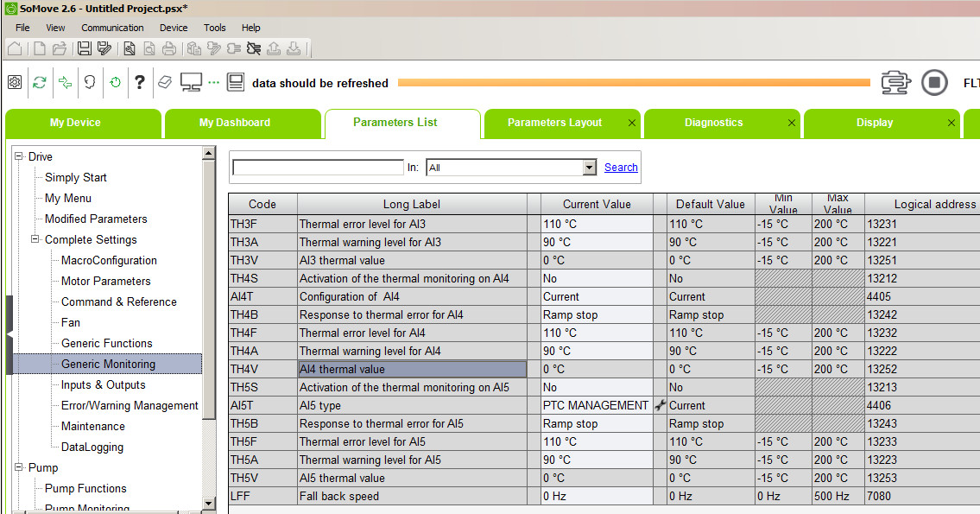
Task: Click the computer monitor connection icon
Action: (191, 82)
